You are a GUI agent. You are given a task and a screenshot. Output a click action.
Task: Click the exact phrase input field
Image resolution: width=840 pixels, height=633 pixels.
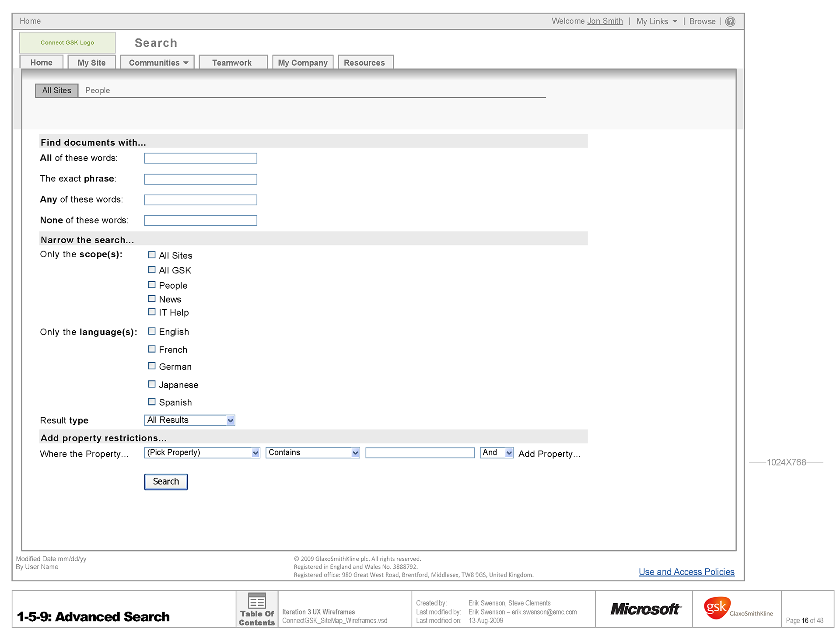point(200,179)
